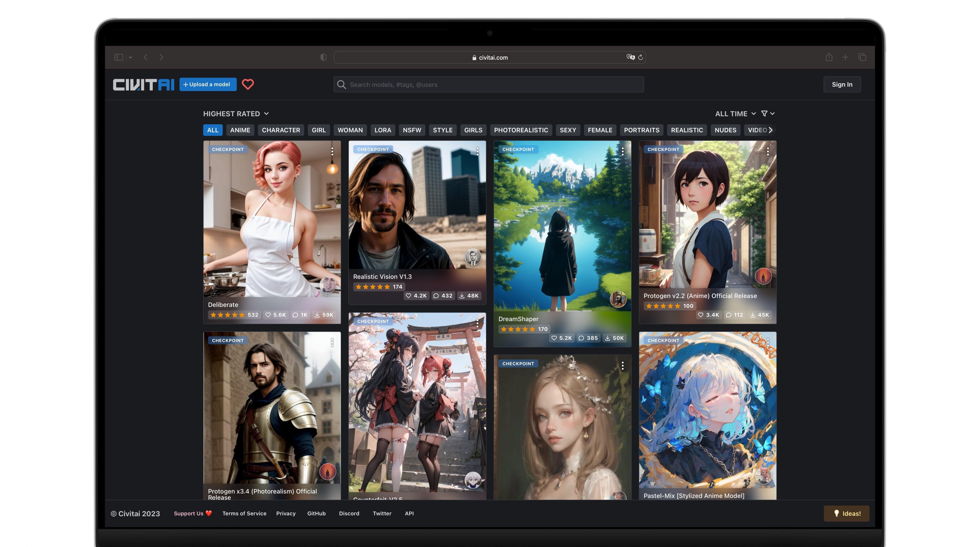
Task: Open the GitHub footer link
Action: 317,514
